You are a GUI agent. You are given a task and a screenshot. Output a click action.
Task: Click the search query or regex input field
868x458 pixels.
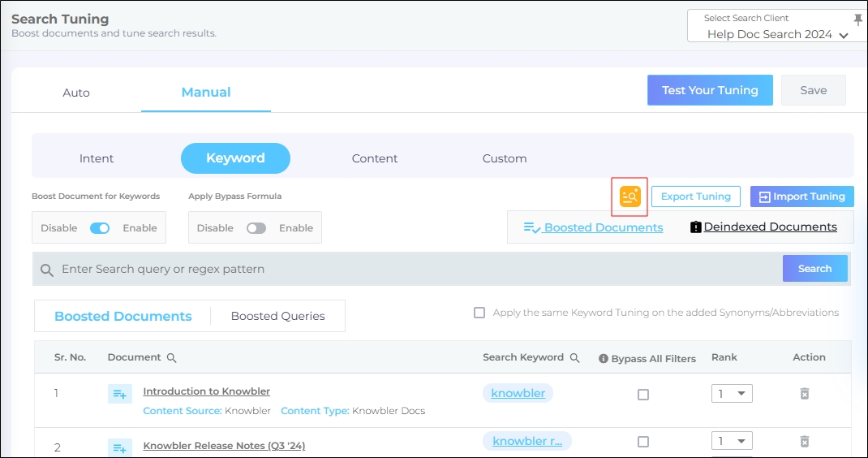[406, 269]
